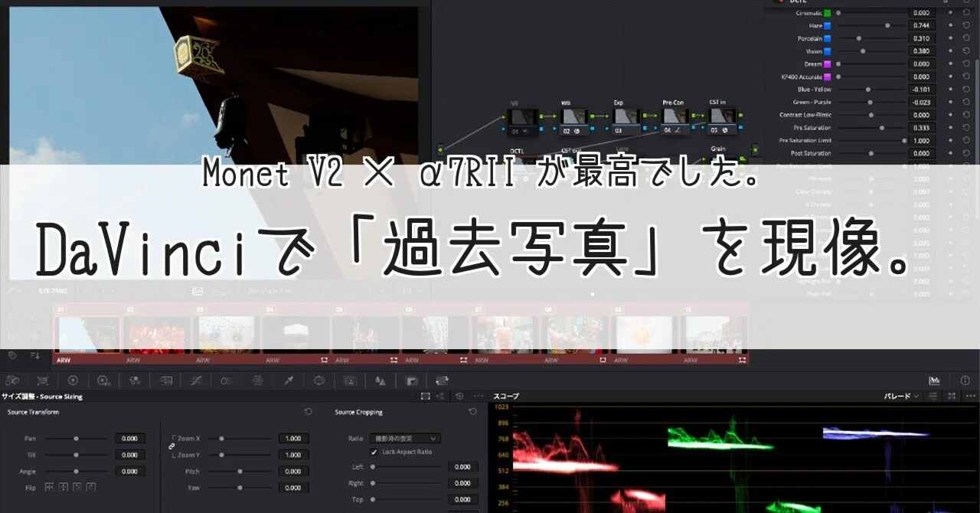Click the Blue - Yellow value field -0.101
Viewport: 980px width, 513px height.
tap(922, 90)
